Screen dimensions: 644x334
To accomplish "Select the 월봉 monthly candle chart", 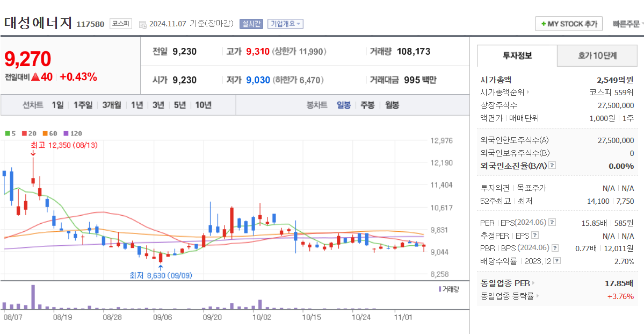I will (x=392, y=105).
